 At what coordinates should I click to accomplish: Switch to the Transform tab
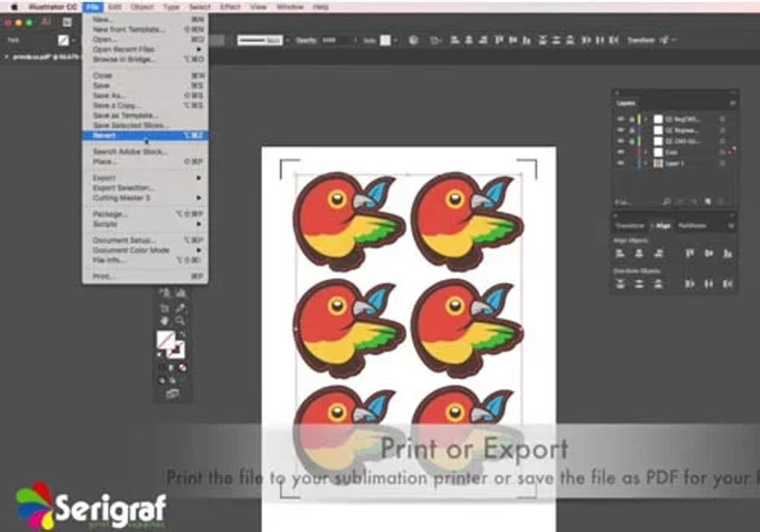(x=630, y=226)
